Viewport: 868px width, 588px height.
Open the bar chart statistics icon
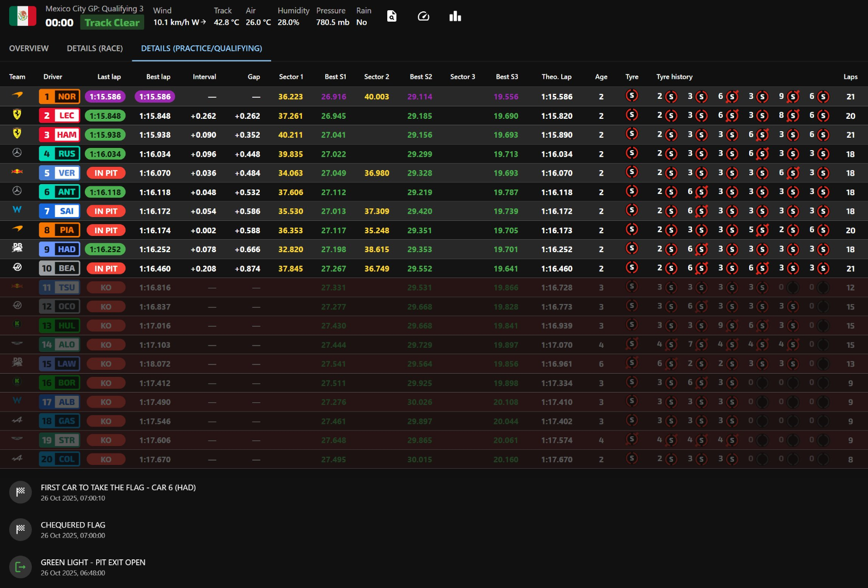455,16
